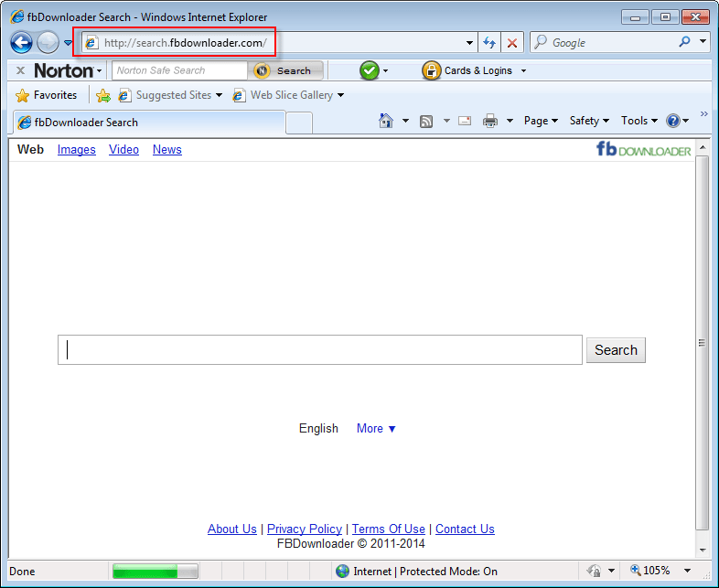Image resolution: width=719 pixels, height=588 pixels.
Task: Click the Home page icon
Action: [x=386, y=121]
